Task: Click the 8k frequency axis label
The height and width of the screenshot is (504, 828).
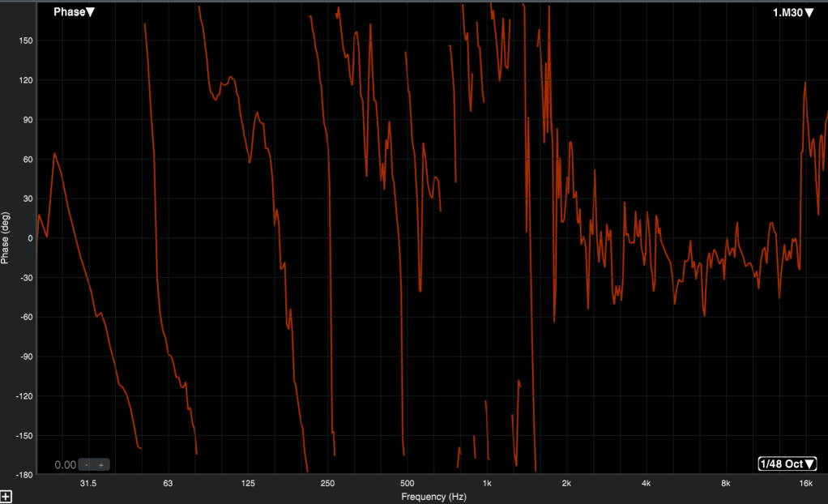Action: point(725,484)
